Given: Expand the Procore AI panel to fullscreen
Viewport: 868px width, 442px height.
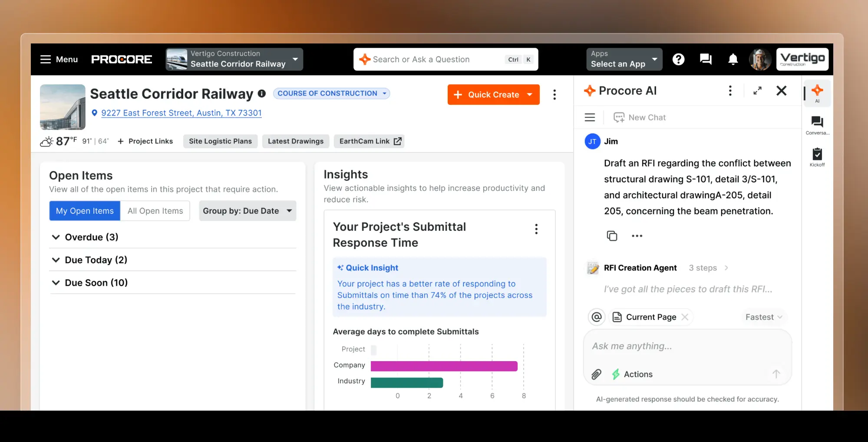Looking at the screenshot, I should coord(757,90).
